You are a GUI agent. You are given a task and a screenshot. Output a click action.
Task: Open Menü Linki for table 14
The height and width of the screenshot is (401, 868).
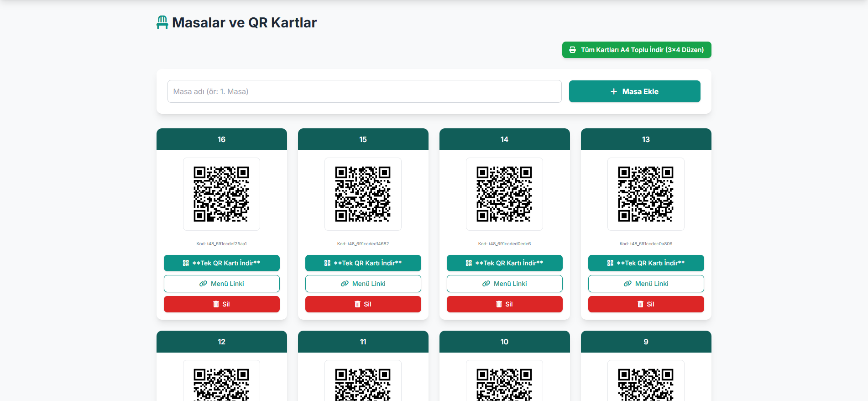(x=504, y=284)
